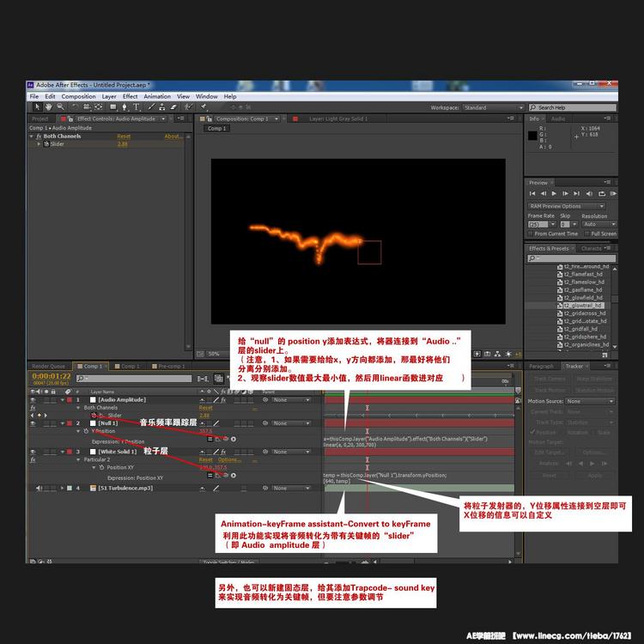This screenshot has width=644, height=644.
Task: Click stopwatch next to Y Position
Action: click(x=86, y=431)
